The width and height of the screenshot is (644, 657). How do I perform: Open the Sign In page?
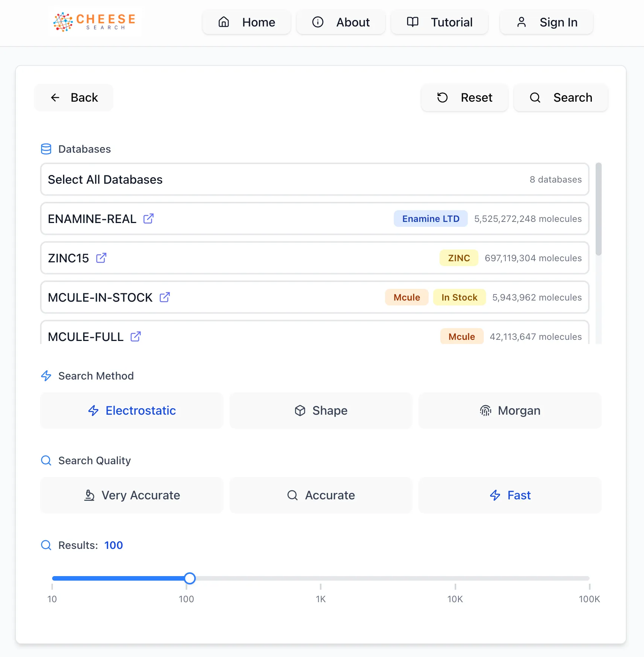(x=546, y=22)
